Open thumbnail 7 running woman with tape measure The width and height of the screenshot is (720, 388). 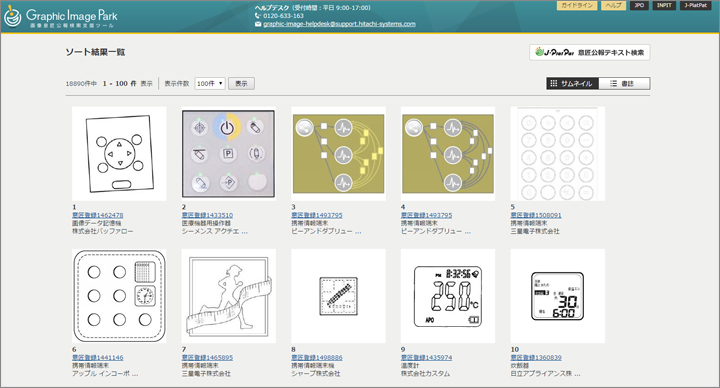[x=228, y=296]
